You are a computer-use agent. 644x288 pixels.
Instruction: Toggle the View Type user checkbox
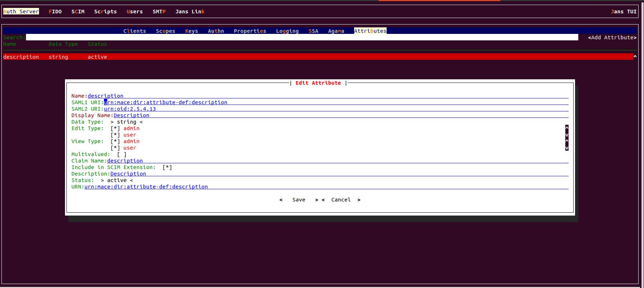click(x=115, y=148)
